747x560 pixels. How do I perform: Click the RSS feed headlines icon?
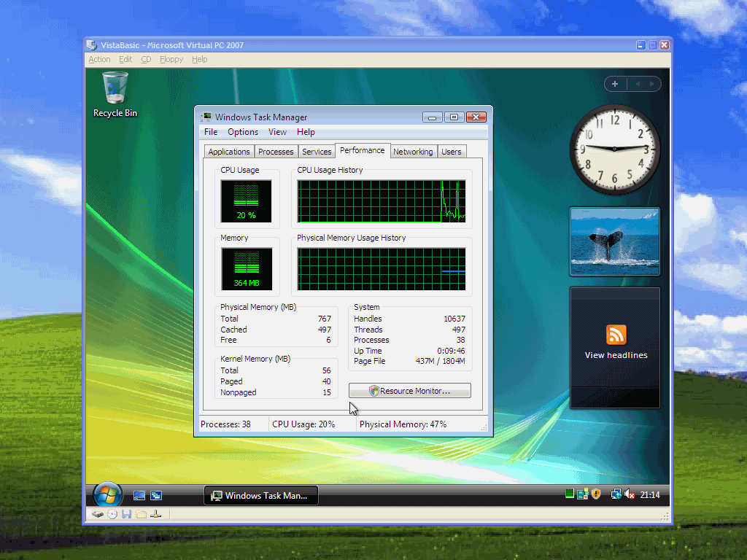pos(616,335)
